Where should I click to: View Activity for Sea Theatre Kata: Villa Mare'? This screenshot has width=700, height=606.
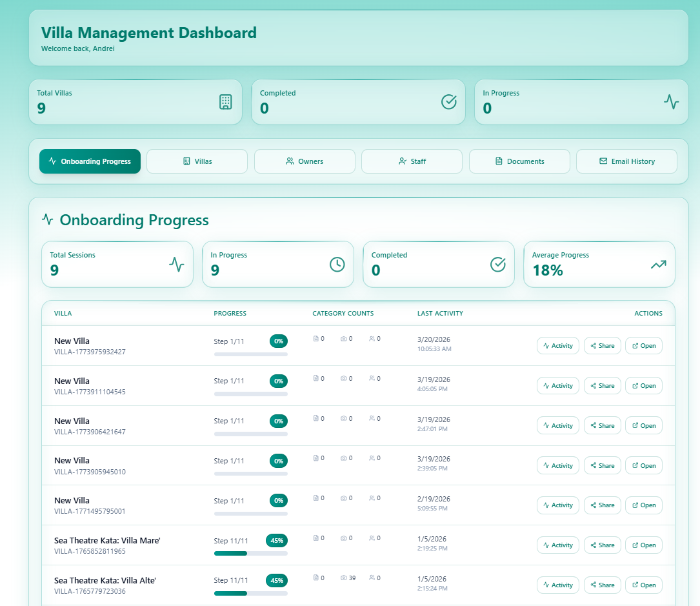point(558,545)
